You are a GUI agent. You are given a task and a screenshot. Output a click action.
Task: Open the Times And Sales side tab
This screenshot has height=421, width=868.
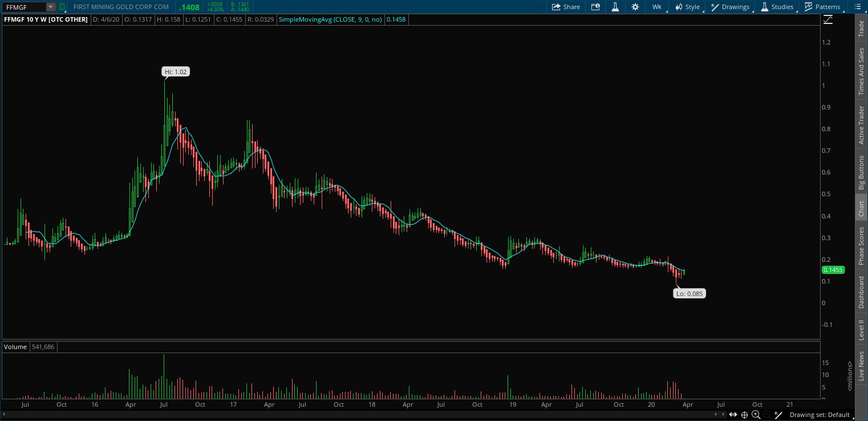[x=861, y=71]
